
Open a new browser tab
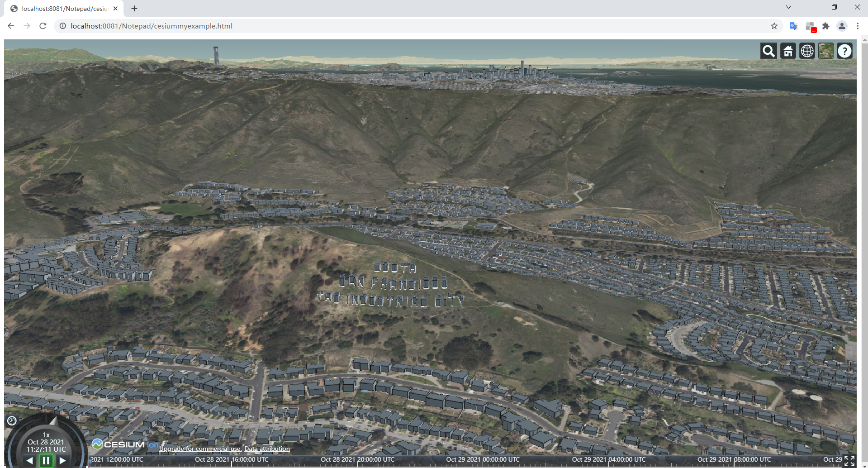point(134,9)
